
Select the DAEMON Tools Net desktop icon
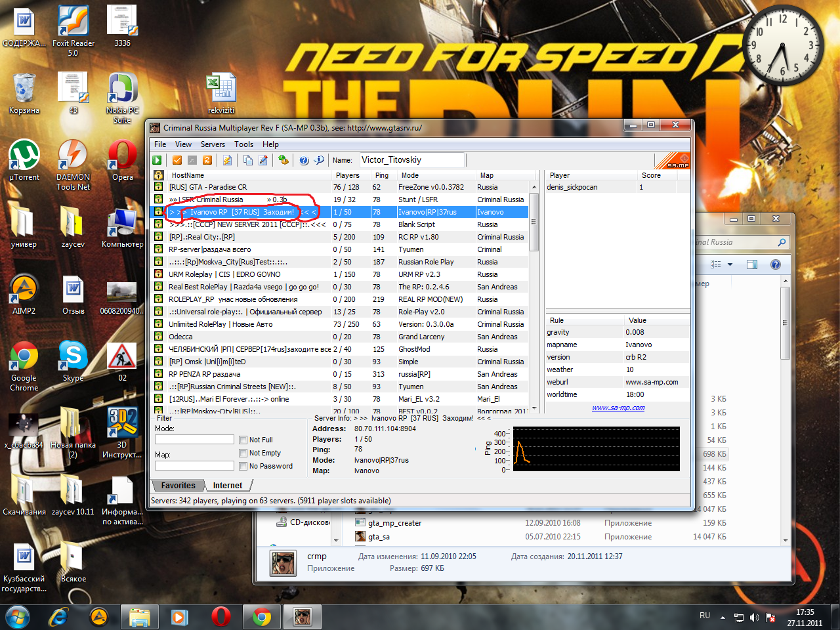(73, 165)
